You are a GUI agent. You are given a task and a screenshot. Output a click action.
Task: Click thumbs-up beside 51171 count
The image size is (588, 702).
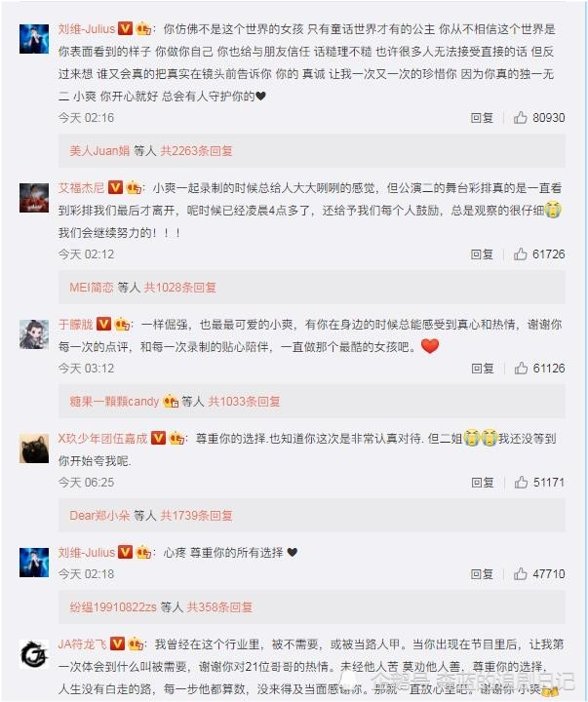coord(521,483)
